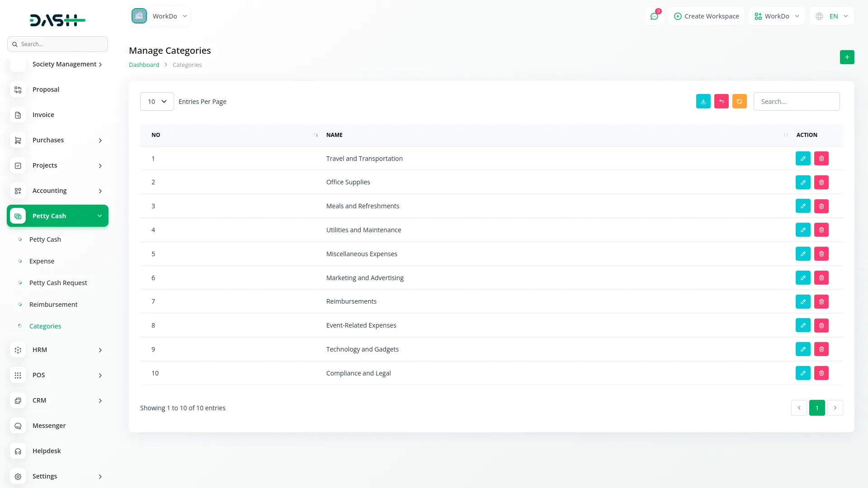Click the pink undo arrow icon
The image size is (868, 488).
pyautogui.click(x=722, y=101)
